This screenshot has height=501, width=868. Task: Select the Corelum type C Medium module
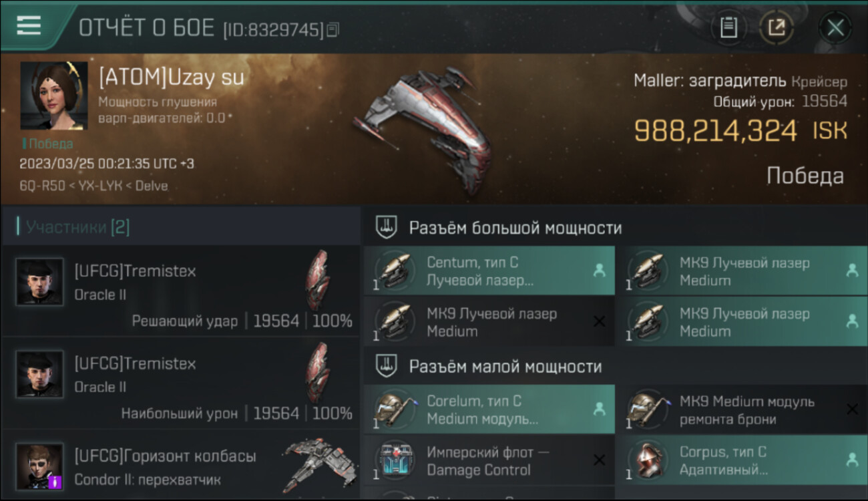489,409
